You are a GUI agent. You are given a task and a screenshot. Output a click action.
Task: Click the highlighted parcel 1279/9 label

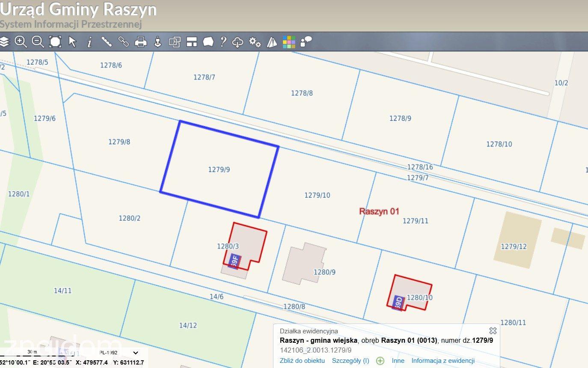(219, 169)
